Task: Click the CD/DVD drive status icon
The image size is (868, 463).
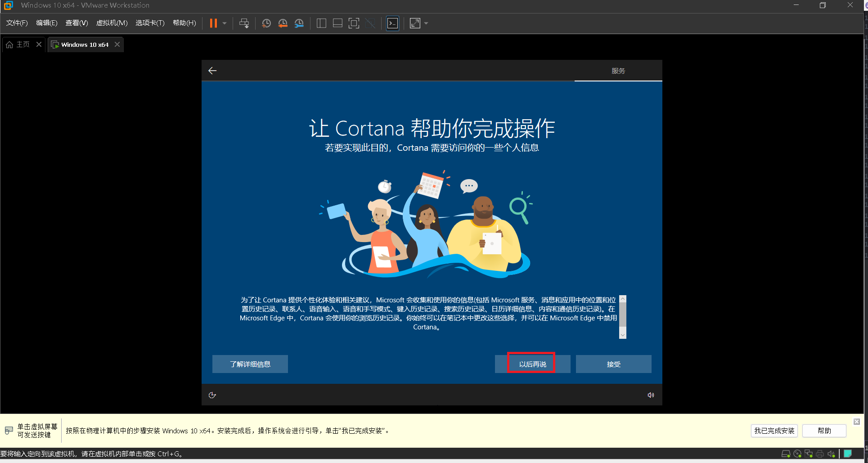Action: pyautogui.click(x=797, y=454)
